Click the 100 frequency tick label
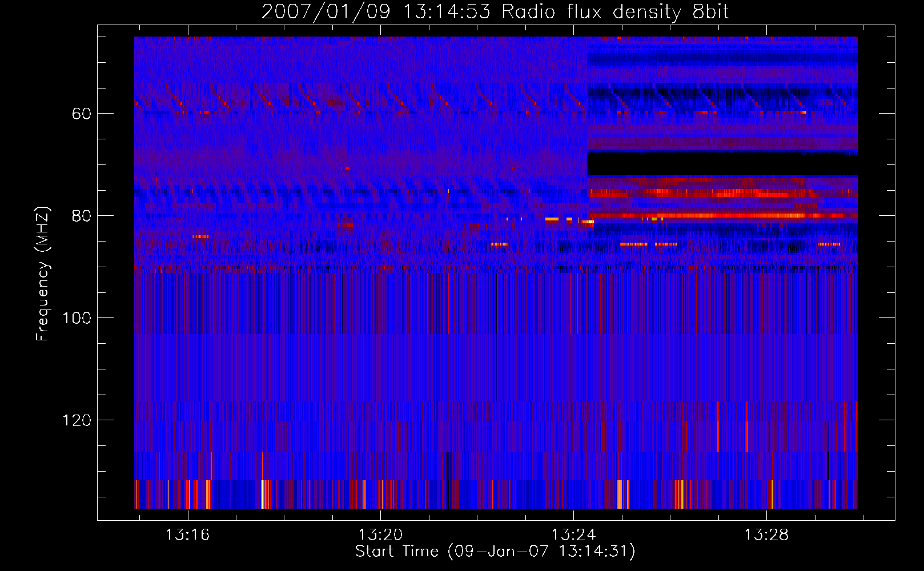 (77, 318)
